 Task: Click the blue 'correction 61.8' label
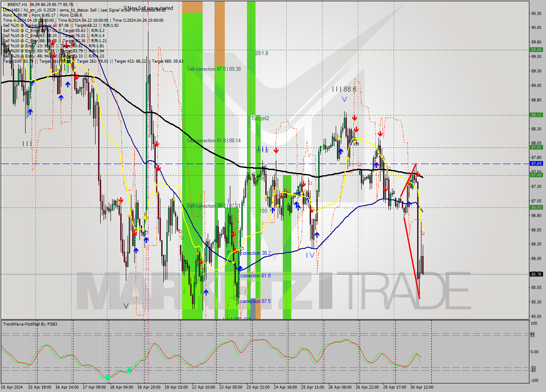(256, 276)
